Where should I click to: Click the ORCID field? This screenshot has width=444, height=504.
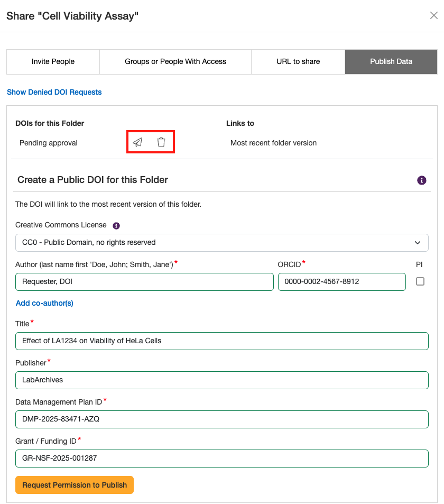[x=341, y=281]
